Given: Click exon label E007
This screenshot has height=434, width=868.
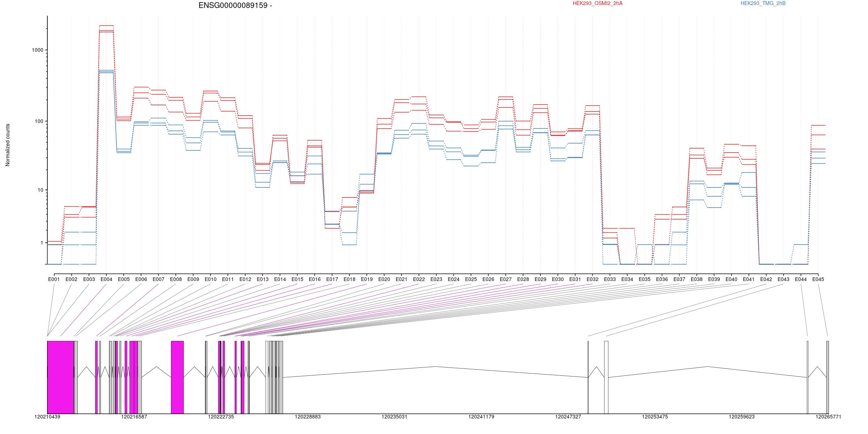Looking at the screenshot, I should pyautogui.click(x=158, y=279).
